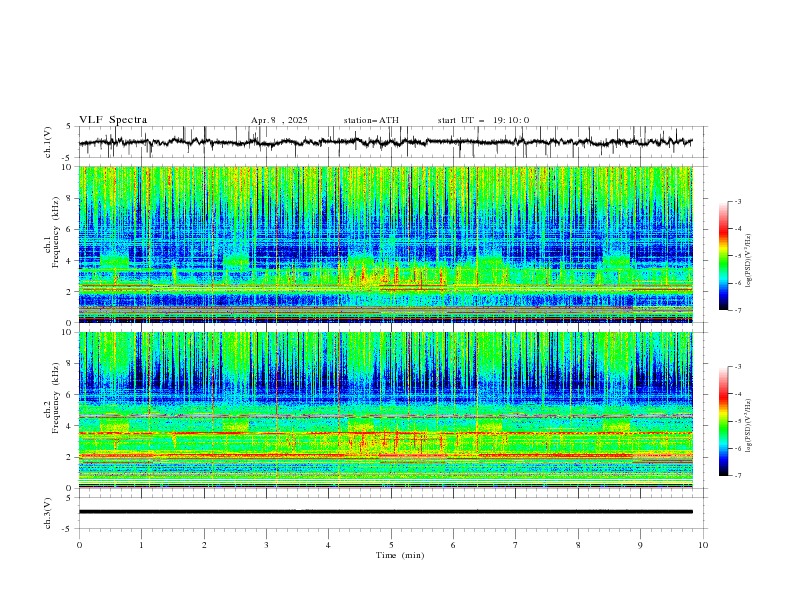Image resolution: width=792 pixels, height=612 pixels.
Task: Click the ch.1 spectrogram panel
Action: coord(386,244)
